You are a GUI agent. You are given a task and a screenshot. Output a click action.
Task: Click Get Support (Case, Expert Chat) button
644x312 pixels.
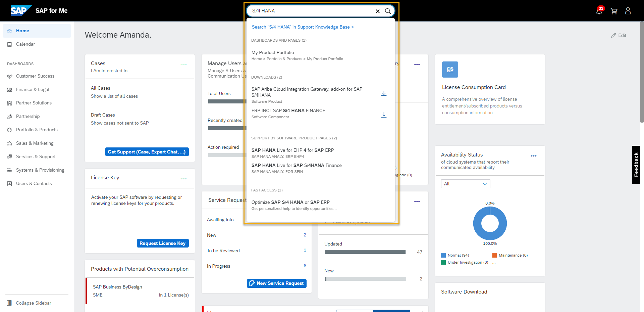[147, 152]
